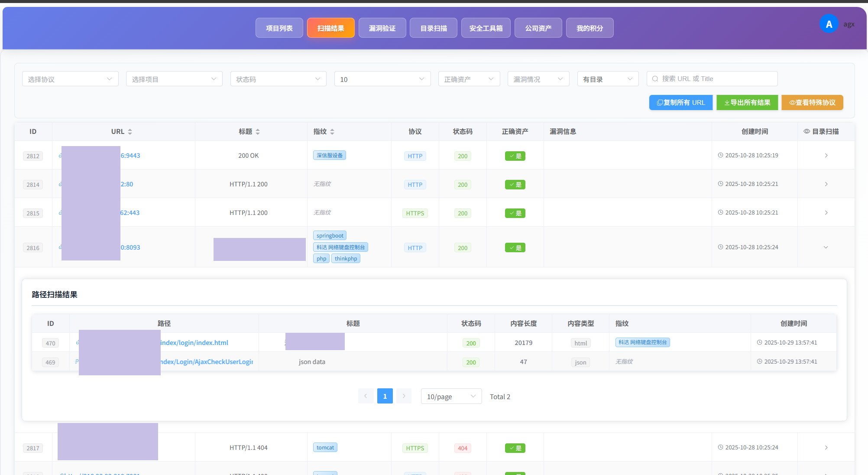This screenshot has width=868, height=475.
Task: Open the 状态码 filter dropdown
Action: tap(279, 79)
